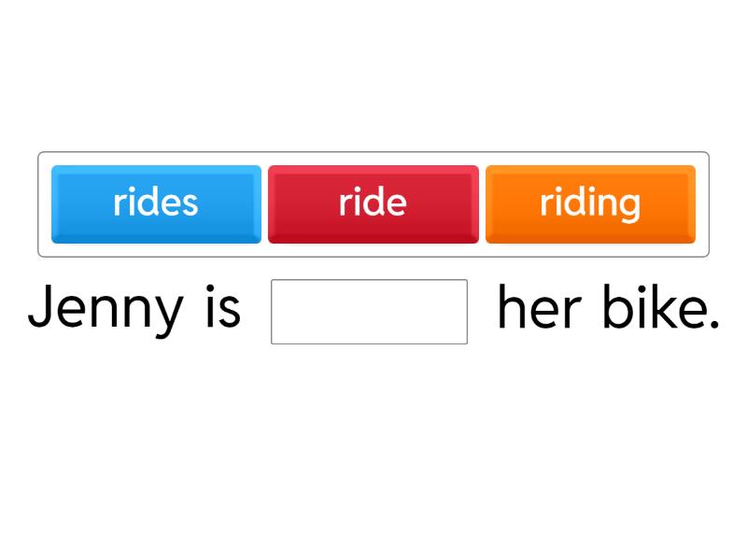Tap the word "Jenny" in the sentence
The image size is (747, 560).
[x=106, y=310]
